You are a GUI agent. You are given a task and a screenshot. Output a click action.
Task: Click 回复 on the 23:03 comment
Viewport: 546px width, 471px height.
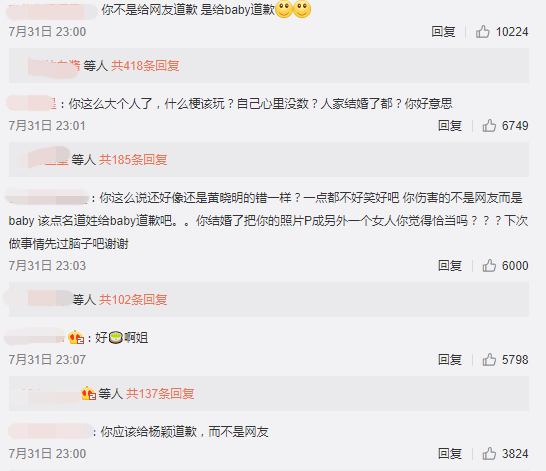tap(450, 266)
